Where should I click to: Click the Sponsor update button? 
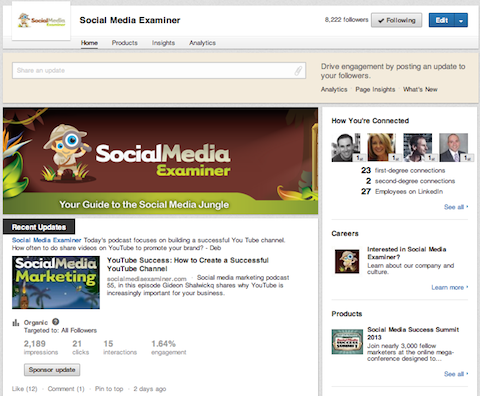52,370
